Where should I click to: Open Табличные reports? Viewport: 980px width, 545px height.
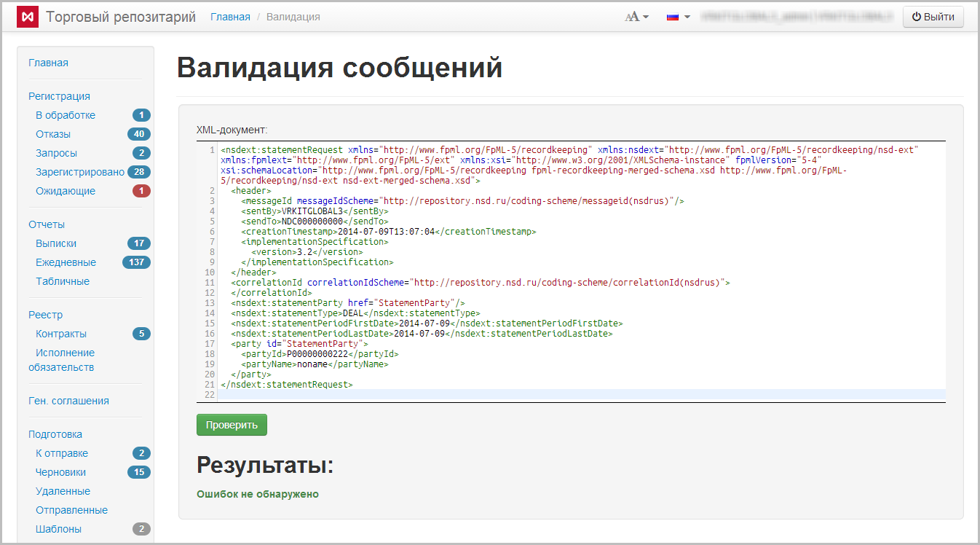(x=63, y=281)
